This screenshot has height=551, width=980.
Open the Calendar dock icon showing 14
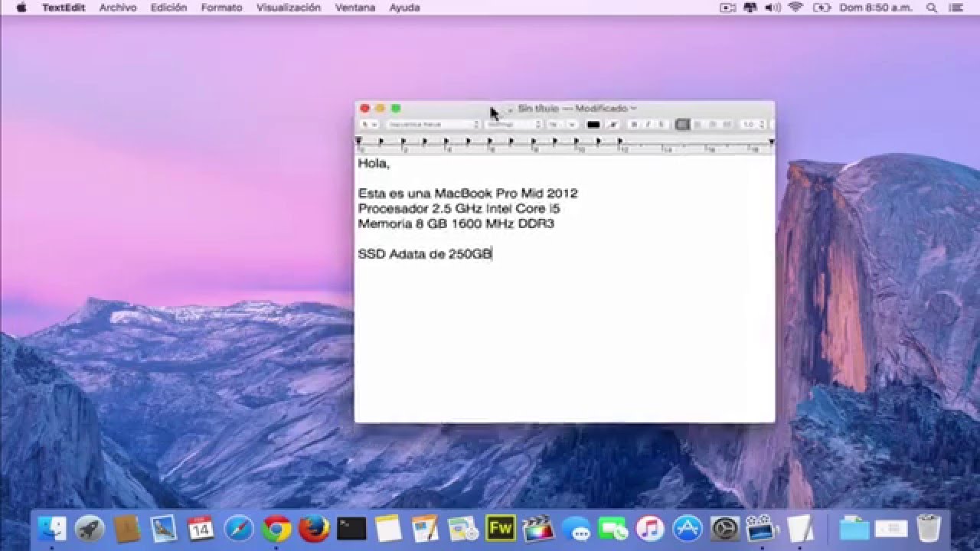coord(201,528)
